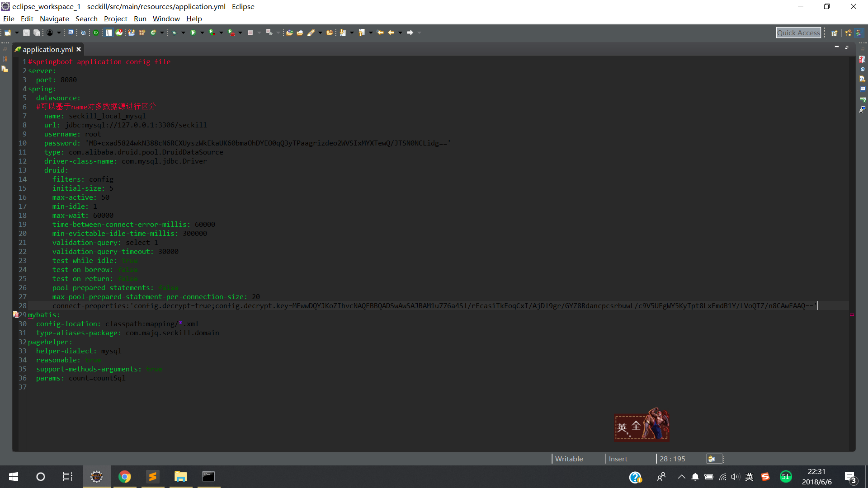Save the file using the Save toolbar icon
Screen dimensions: 868x488
coord(27,32)
